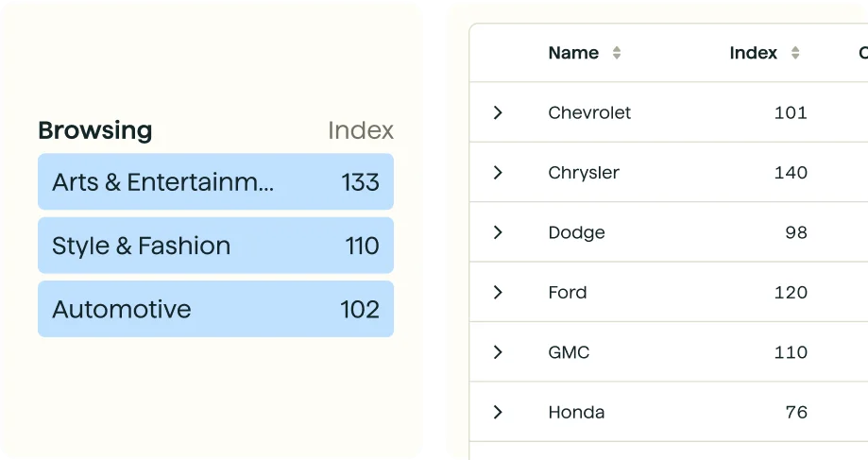
Task: Click the Chevrolet name cell
Action: point(589,112)
